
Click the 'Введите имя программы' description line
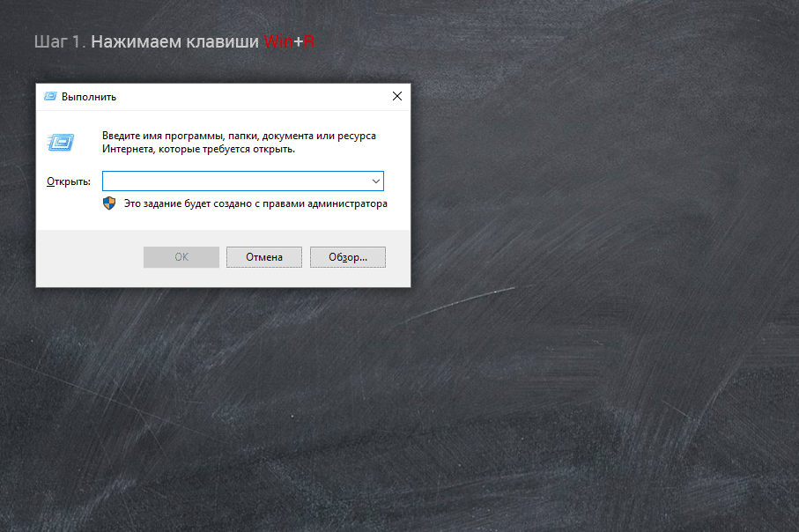(x=239, y=137)
